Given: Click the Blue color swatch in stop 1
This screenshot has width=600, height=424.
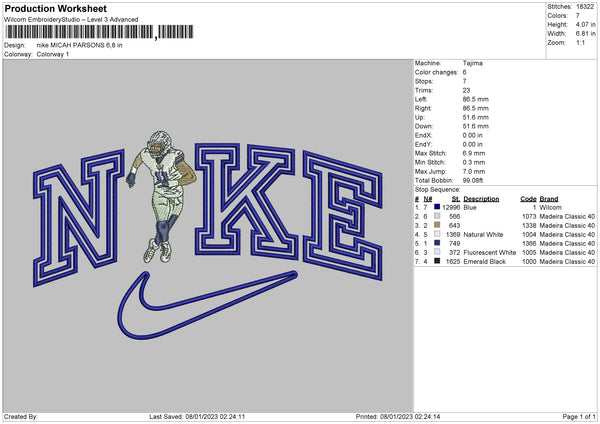Looking at the screenshot, I should pos(437,207).
